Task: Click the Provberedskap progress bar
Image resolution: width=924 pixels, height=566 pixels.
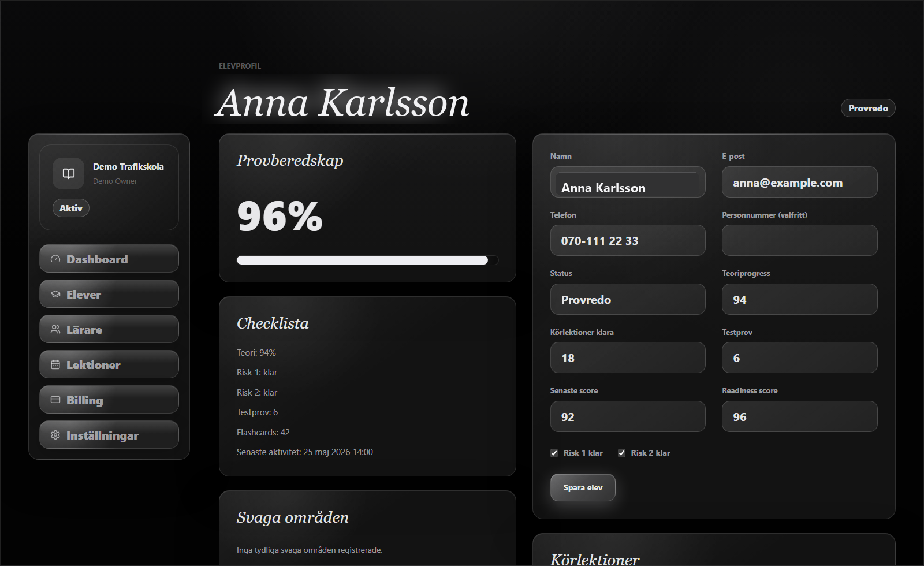Action: [x=367, y=260]
